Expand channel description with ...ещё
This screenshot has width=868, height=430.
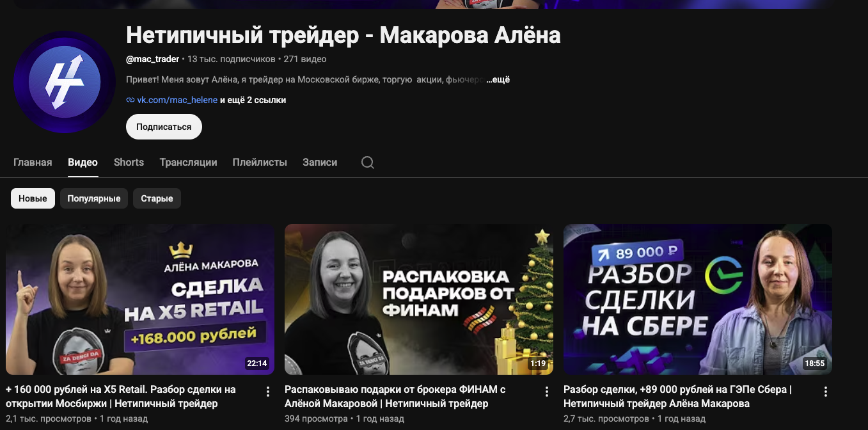pyautogui.click(x=498, y=80)
